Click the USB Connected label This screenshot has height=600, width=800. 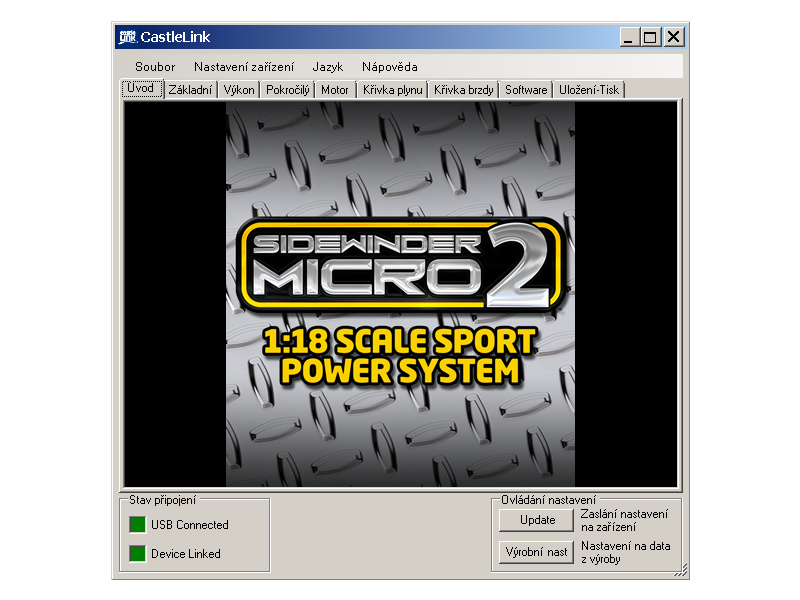click(190, 525)
